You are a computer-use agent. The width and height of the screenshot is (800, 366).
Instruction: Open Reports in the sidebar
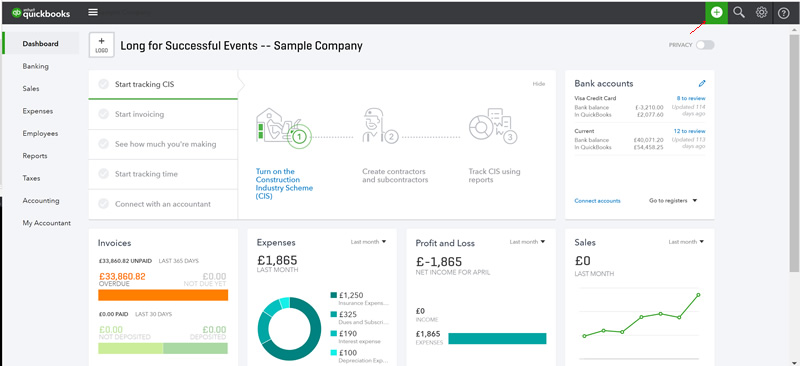[35, 156]
